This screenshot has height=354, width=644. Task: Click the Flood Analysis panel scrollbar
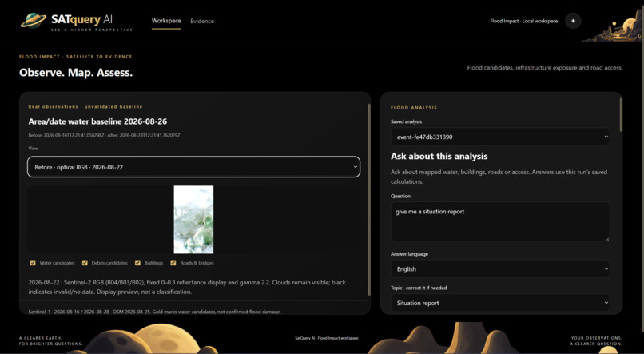621,115
